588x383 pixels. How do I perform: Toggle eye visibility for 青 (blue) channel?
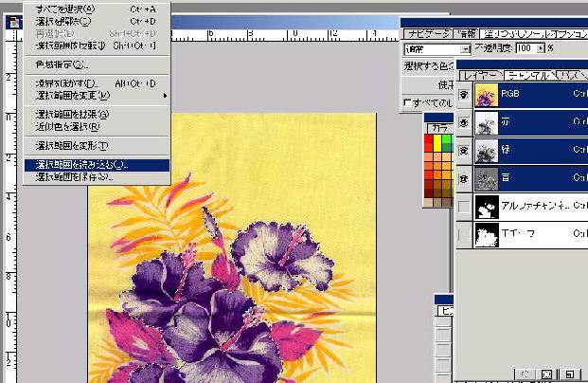(x=464, y=178)
